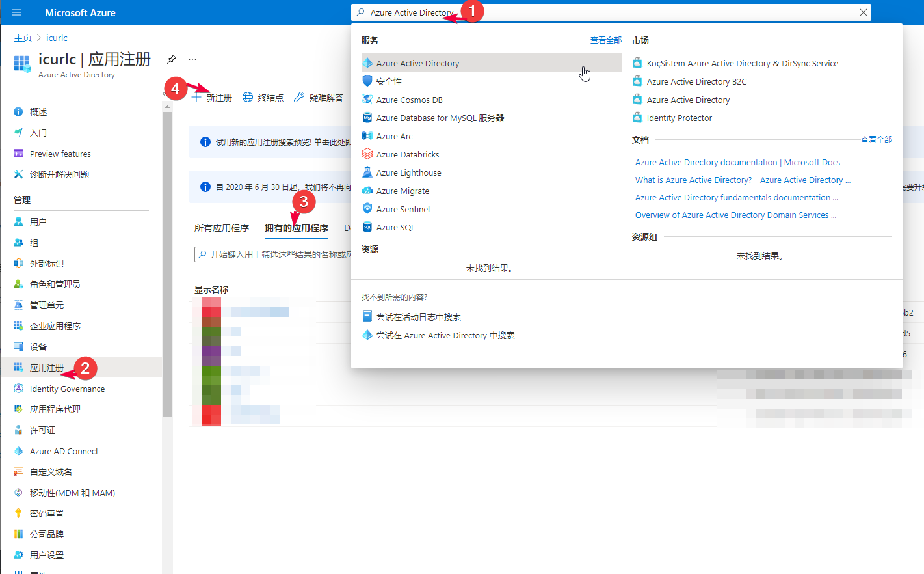Open the hamburger portal menu
The height and width of the screenshot is (574, 924).
pyautogui.click(x=16, y=12)
